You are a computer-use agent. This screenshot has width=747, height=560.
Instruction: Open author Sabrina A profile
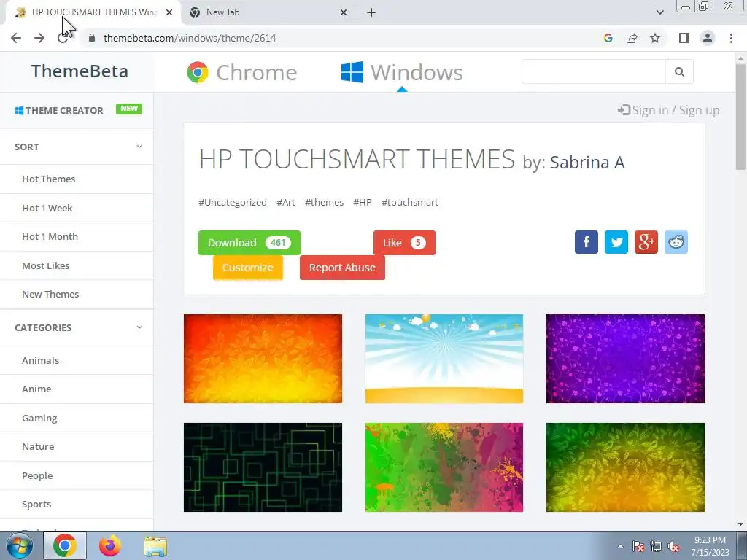[587, 163]
